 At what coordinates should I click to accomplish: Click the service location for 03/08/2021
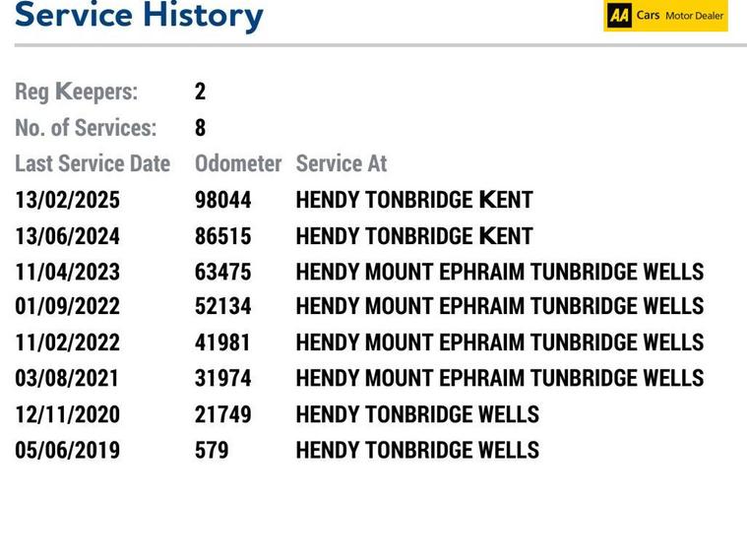click(500, 378)
